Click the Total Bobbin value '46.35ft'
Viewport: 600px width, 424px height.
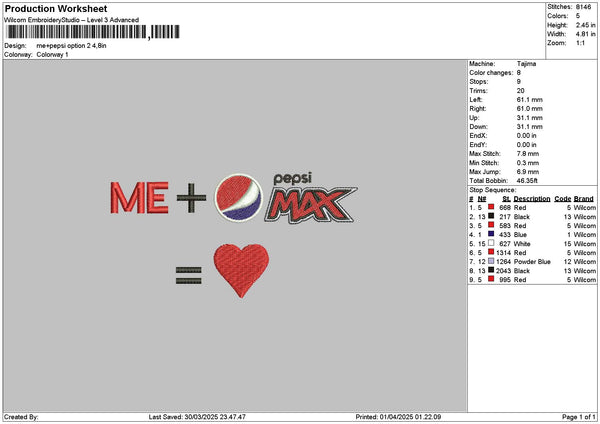click(x=527, y=181)
